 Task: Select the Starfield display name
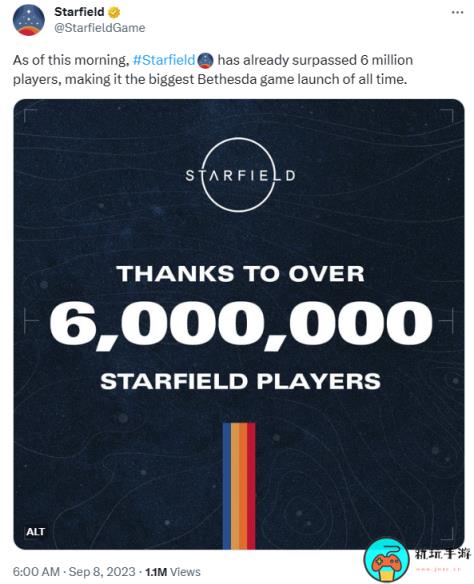point(79,12)
